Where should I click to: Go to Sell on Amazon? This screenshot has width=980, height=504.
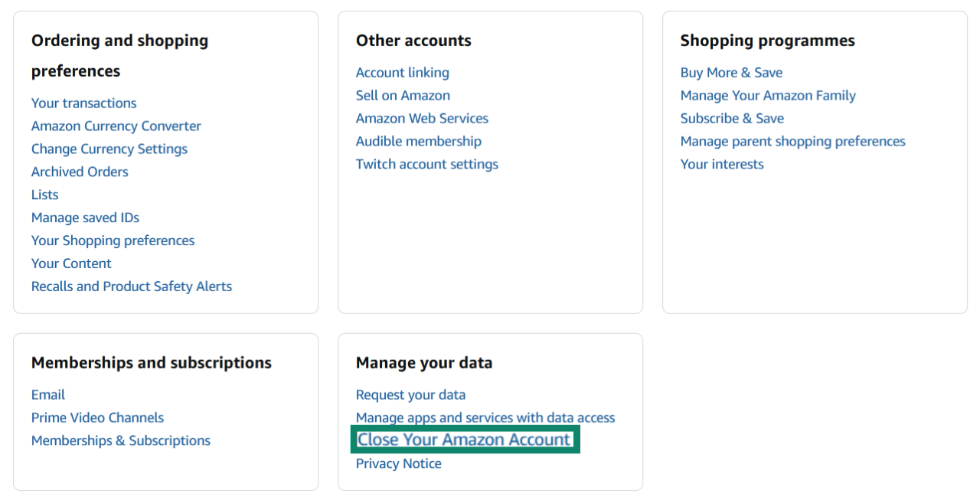tap(403, 95)
